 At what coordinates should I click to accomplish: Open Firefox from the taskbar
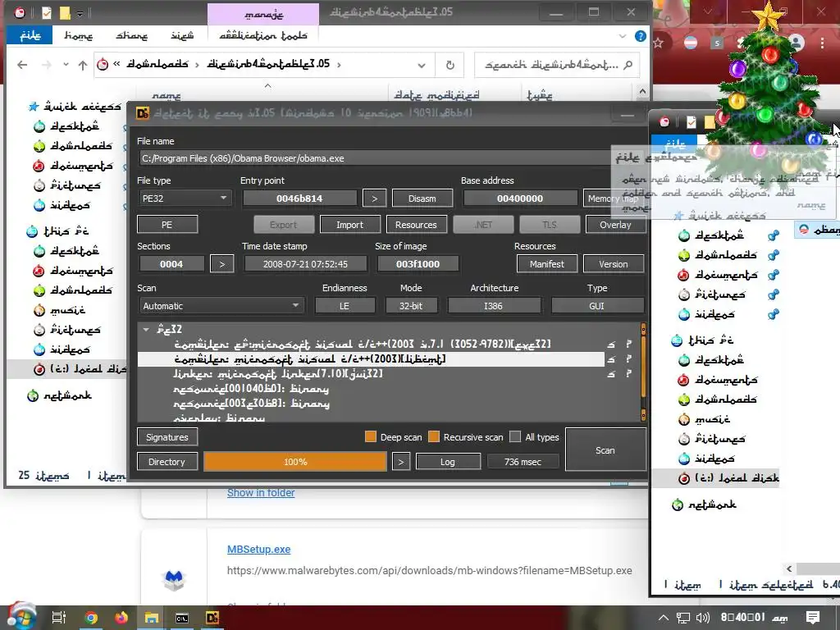[x=121, y=618]
